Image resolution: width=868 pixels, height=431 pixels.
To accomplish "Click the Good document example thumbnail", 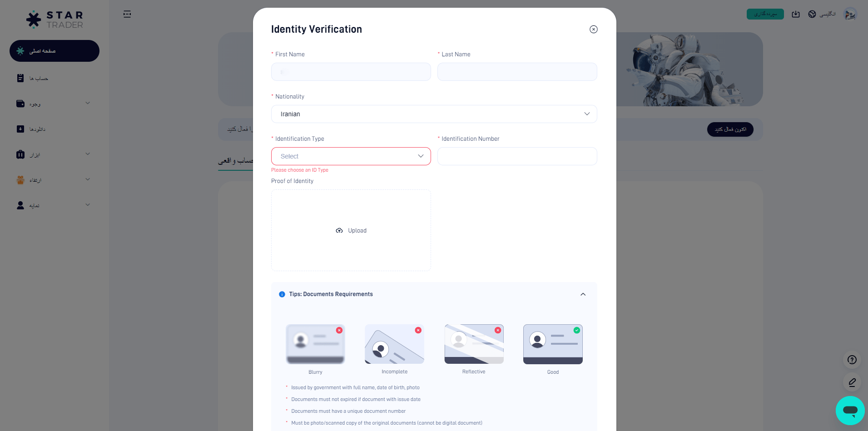I will point(553,344).
